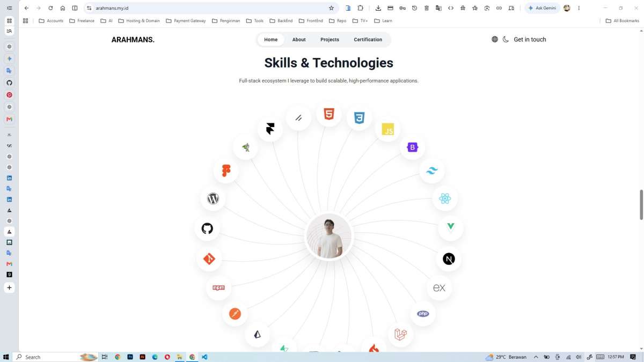Open the Next.js skill icon
Image resolution: width=644 pixels, height=362 pixels.
[449, 259]
